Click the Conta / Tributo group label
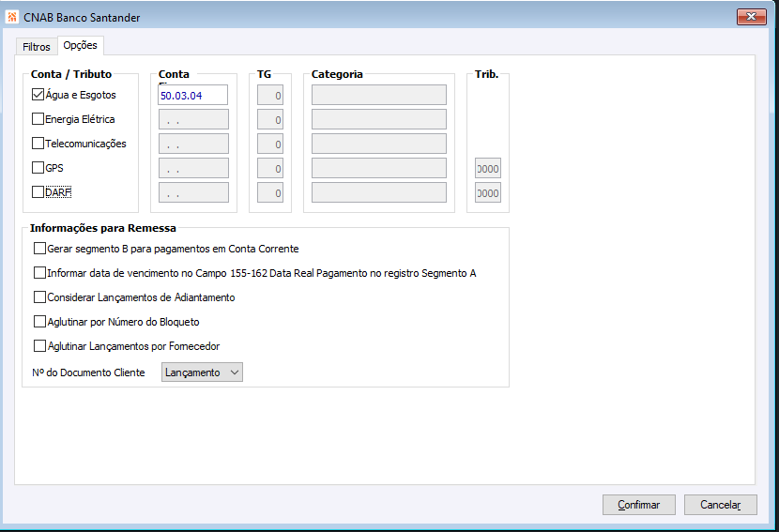779x532 pixels. coord(71,74)
